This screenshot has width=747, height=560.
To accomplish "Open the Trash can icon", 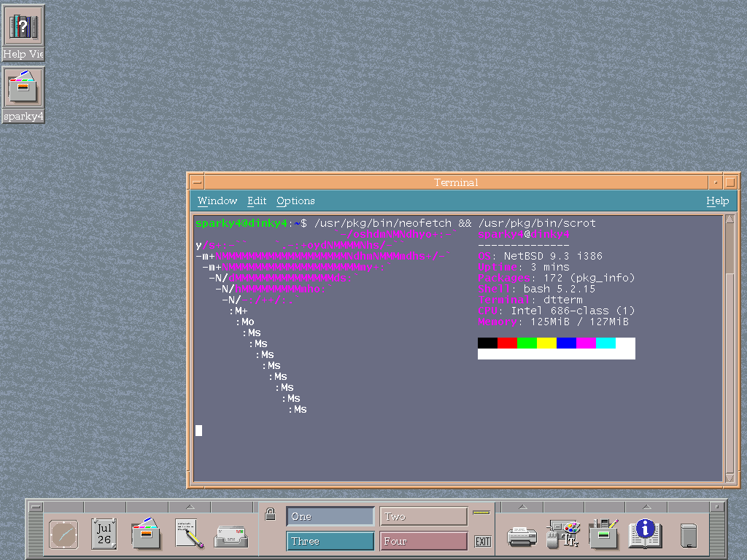I will click(688, 535).
